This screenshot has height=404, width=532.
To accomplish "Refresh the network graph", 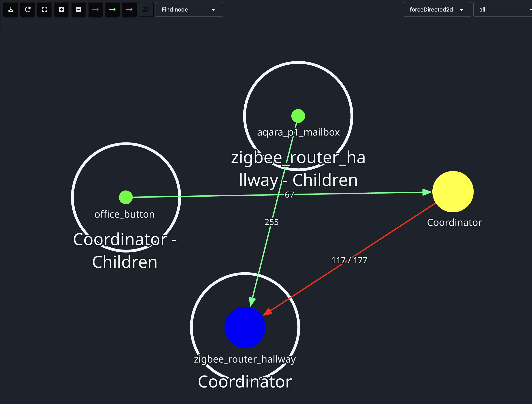I will (27, 9).
